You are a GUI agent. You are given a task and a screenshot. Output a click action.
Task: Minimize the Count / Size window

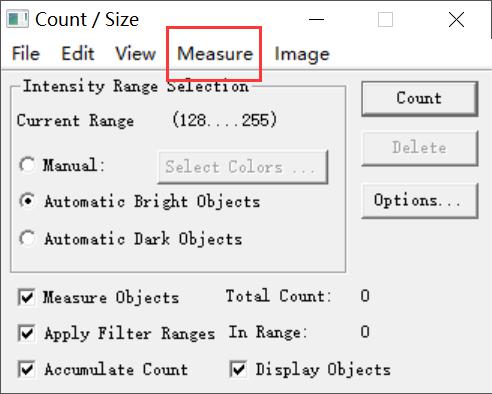(x=316, y=19)
